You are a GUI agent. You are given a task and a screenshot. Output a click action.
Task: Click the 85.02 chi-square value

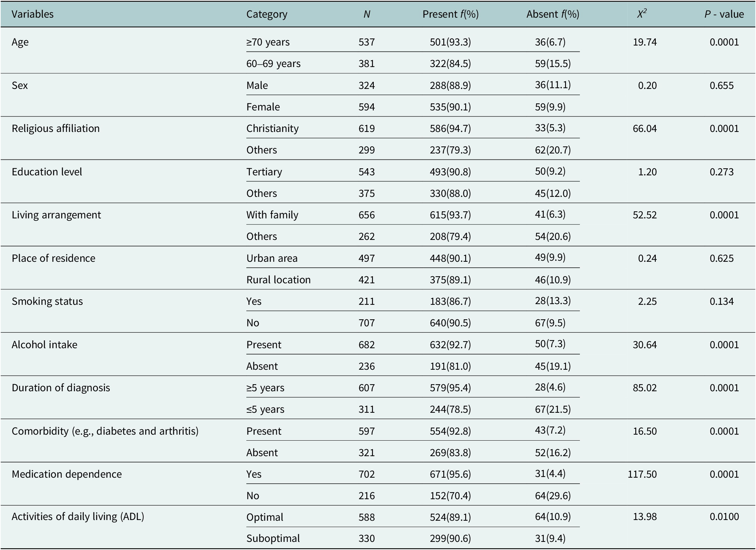click(645, 388)
